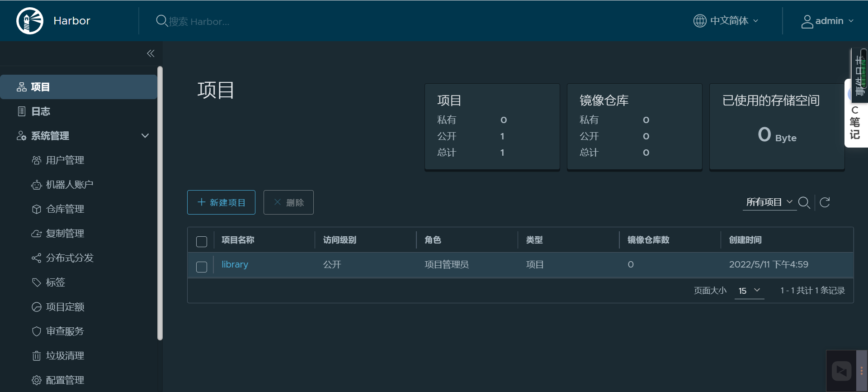
Task: Click the search magnifier icon in header
Action: 161,21
